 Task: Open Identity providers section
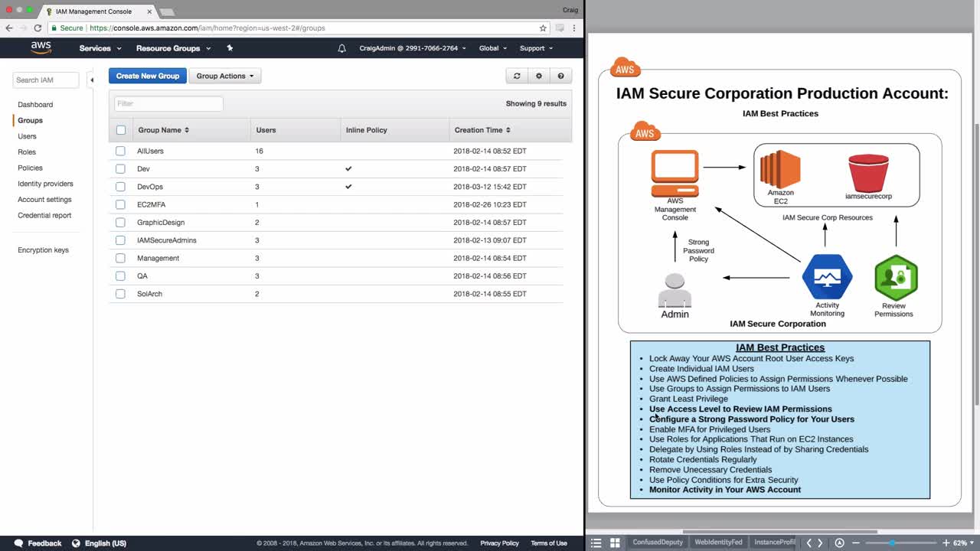tap(45, 184)
